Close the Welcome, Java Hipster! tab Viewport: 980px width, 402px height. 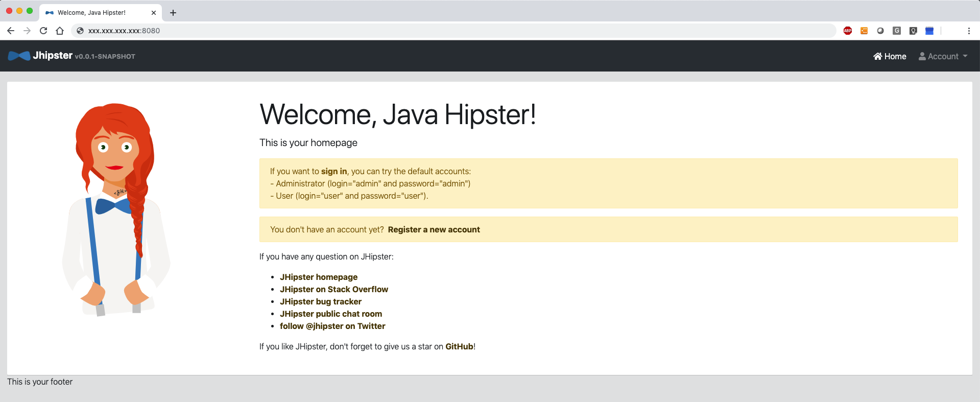[x=154, y=13]
